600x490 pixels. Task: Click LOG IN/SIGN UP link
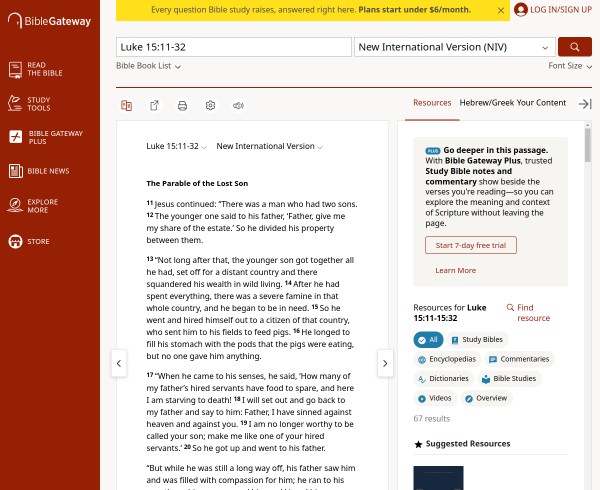coord(561,10)
